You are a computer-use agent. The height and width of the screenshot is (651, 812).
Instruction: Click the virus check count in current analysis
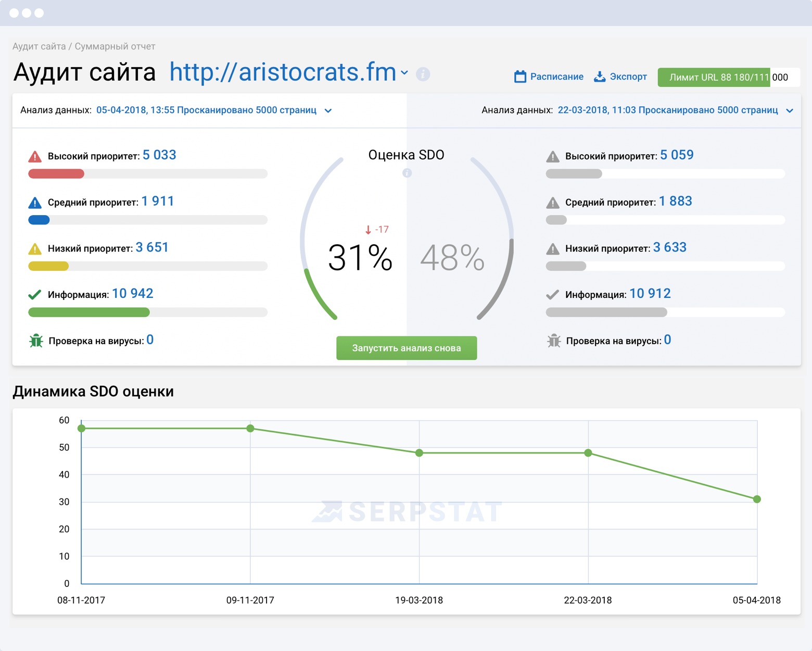click(x=150, y=340)
